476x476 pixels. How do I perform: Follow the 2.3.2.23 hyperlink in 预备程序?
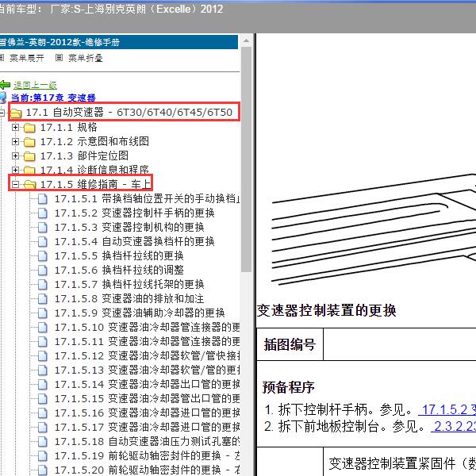454,426
